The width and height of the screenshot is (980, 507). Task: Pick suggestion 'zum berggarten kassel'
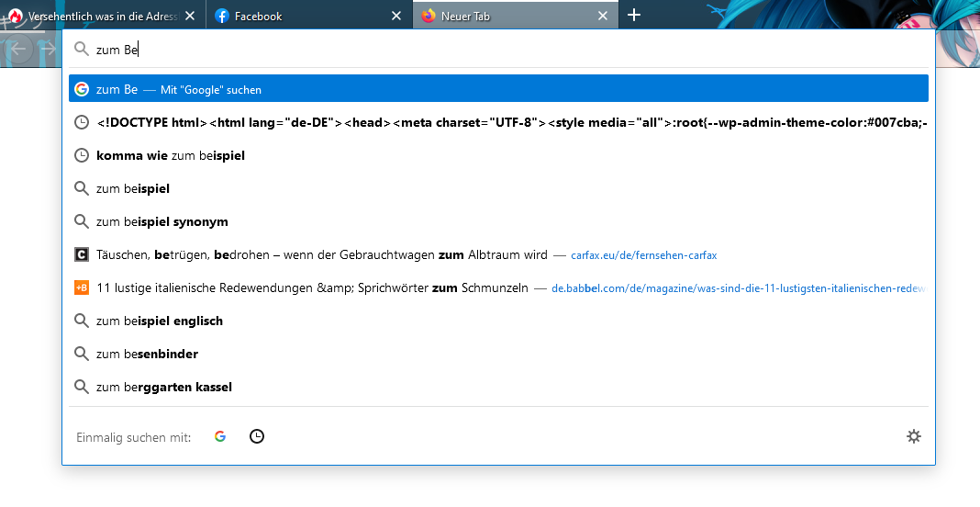163,387
